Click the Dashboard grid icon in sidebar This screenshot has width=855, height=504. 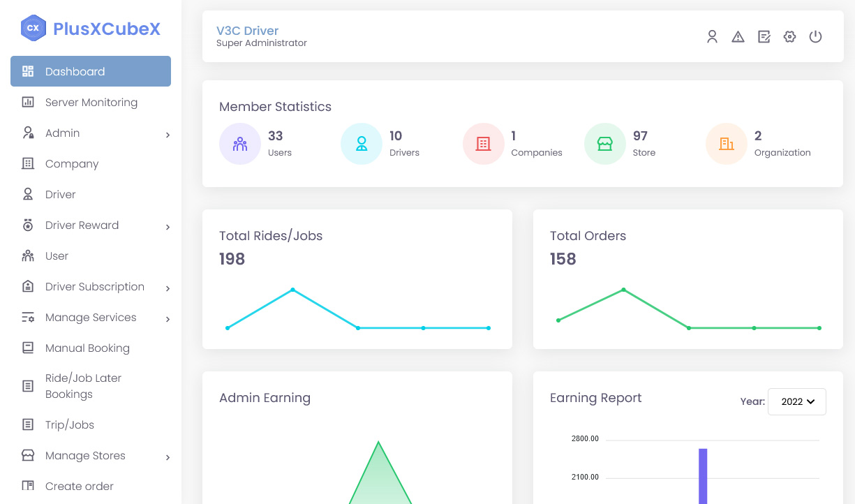tap(28, 71)
